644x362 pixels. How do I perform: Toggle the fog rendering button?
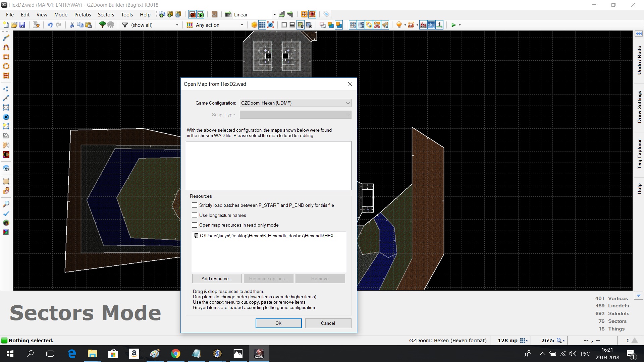[423, 25]
